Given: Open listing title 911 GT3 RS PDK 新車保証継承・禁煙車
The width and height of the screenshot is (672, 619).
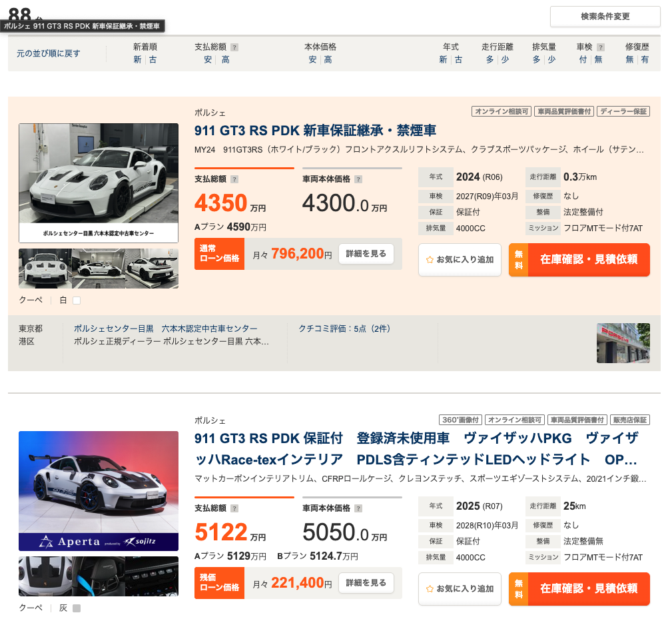Looking at the screenshot, I should (316, 131).
